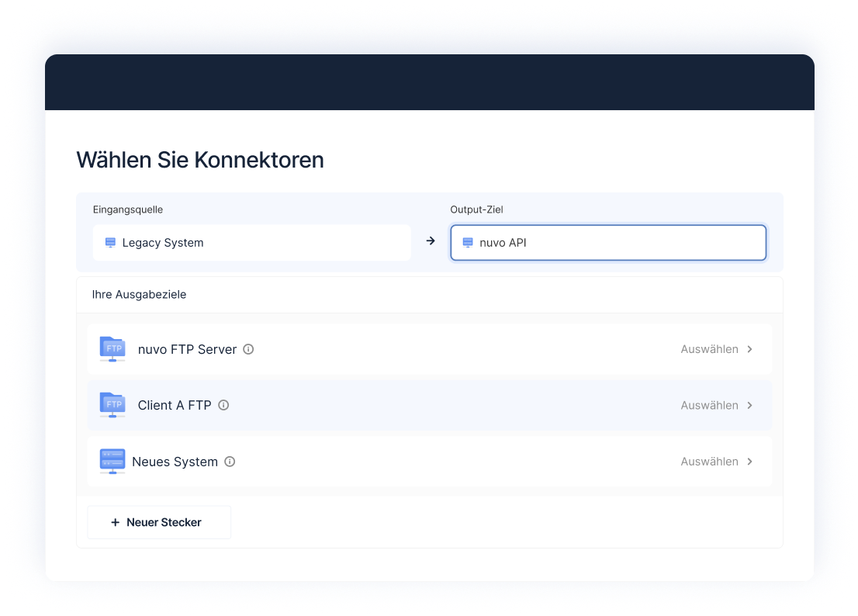This screenshot has width=858, height=616.
Task: Click the Output-Ziel label
Action: (x=476, y=209)
